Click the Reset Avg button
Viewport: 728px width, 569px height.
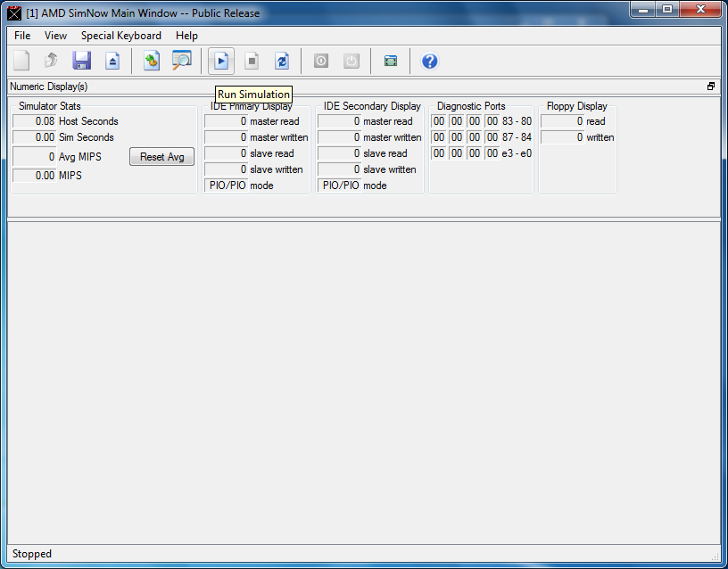coord(162,157)
